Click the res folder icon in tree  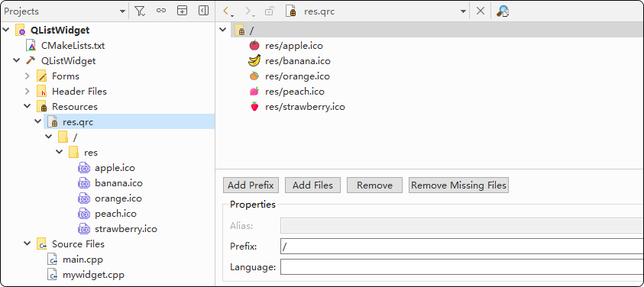click(x=73, y=153)
